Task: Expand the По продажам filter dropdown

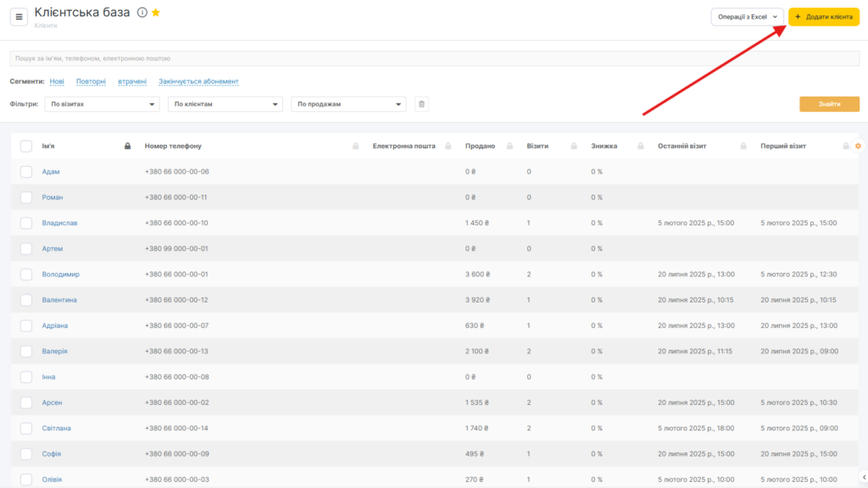Action: (348, 104)
